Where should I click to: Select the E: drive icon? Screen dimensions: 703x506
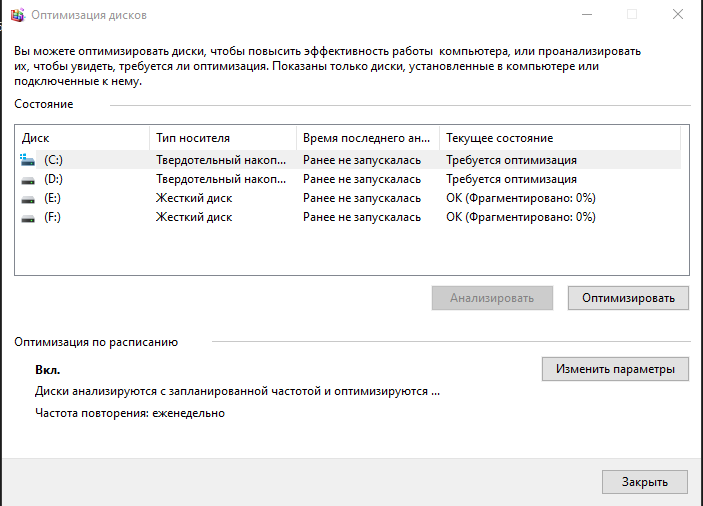(28, 199)
